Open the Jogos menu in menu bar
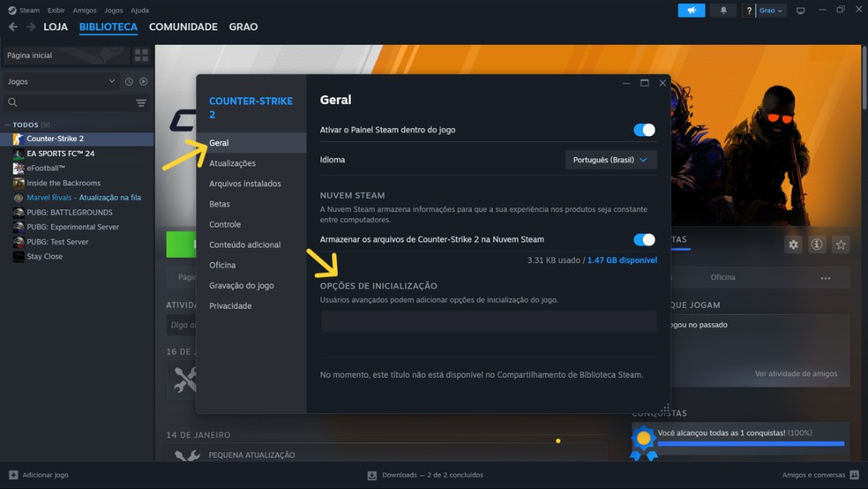This screenshot has width=868, height=489. [114, 10]
